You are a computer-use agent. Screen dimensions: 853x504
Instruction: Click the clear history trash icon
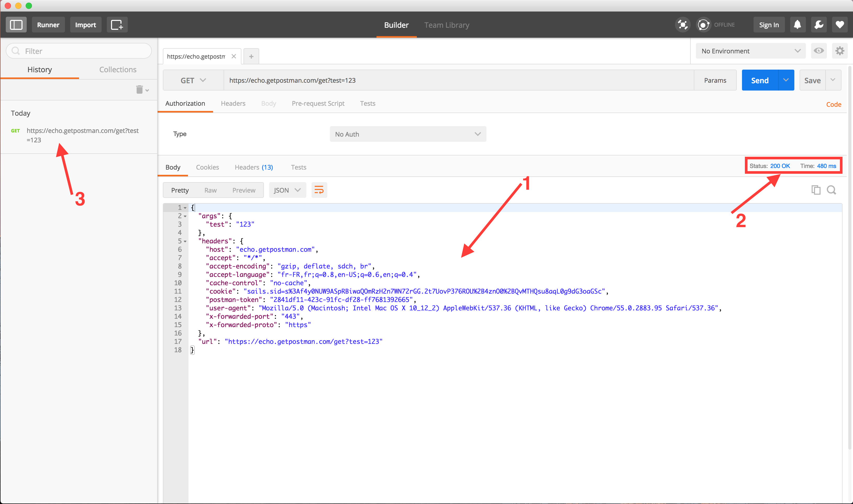click(139, 90)
